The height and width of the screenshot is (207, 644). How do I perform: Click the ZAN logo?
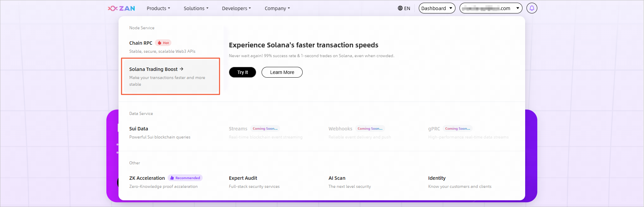click(121, 8)
